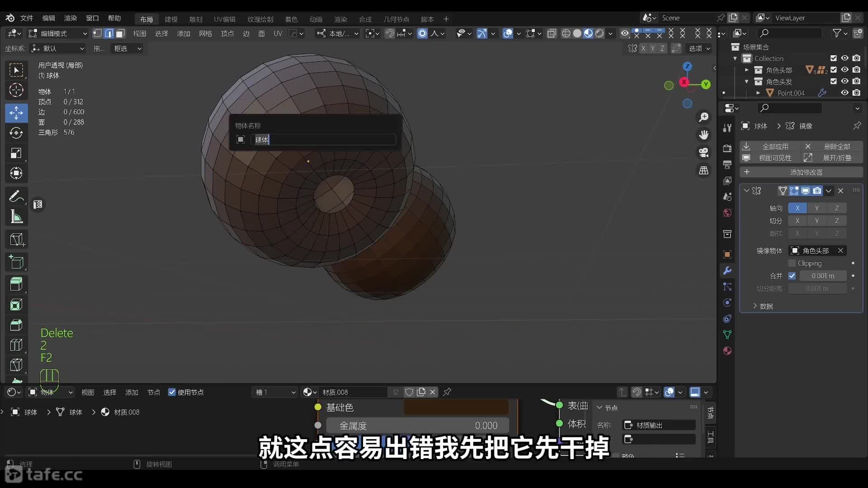Image resolution: width=868 pixels, height=488 pixels.
Task: Collapse the 节点 panel in sidebar
Action: coord(599,408)
